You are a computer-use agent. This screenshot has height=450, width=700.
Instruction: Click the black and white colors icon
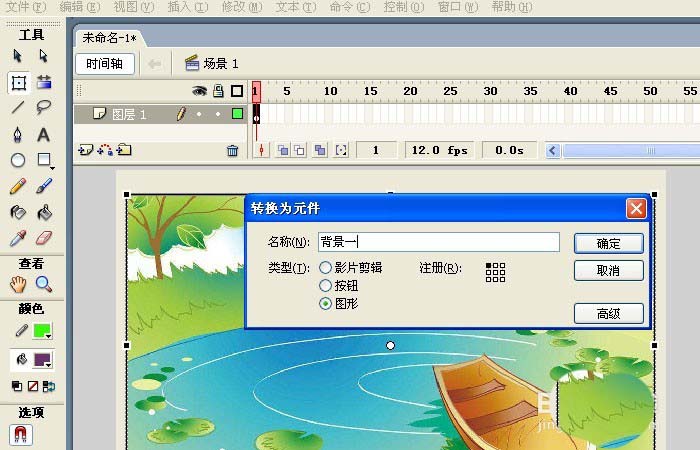point(17,386)
